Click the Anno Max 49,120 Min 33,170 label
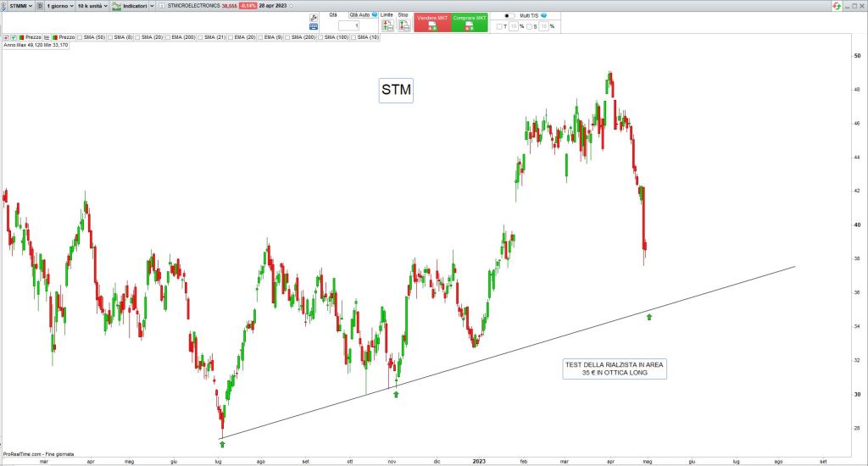868x466 pixels. click(36, 45)
